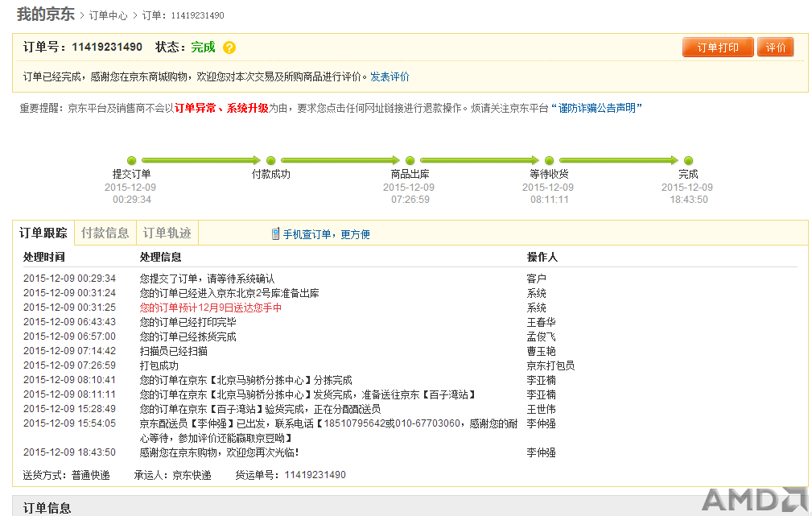The image size is (812, 516).
Task: Go to 订单中心 breadcrumb
Action: tap(108, 15)
